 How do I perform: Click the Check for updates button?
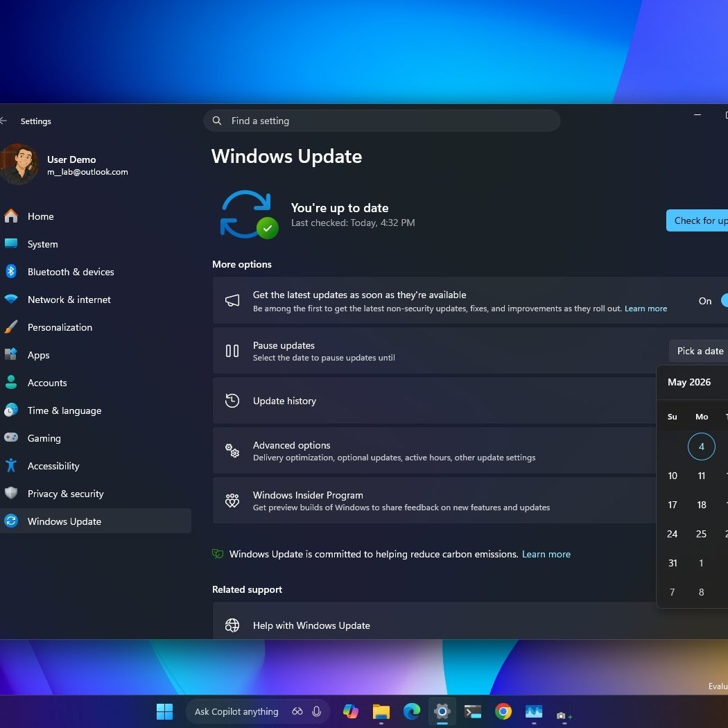697,220
